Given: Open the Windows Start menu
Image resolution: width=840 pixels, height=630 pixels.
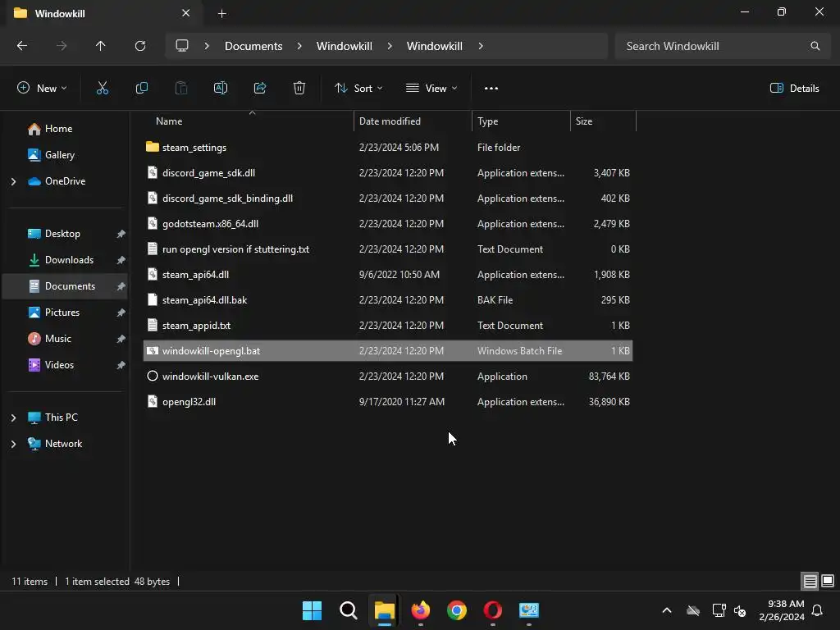Looking at the screenshot, I should point(312,610).
